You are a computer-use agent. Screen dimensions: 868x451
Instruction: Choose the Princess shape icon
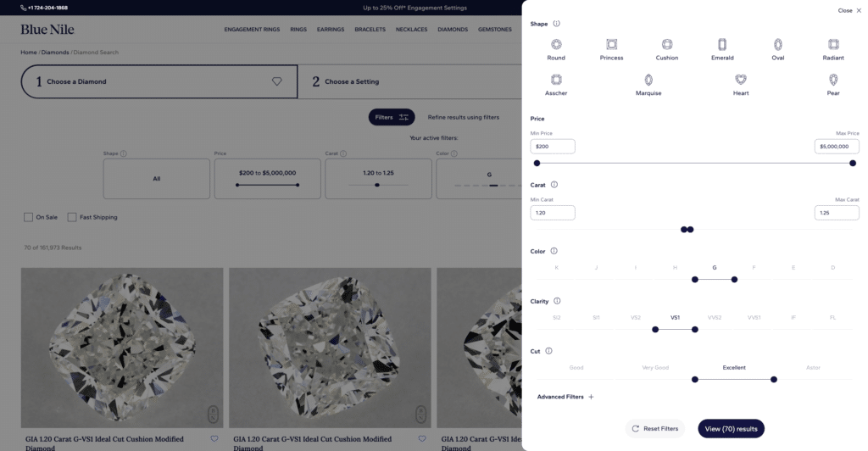tap(611, 44)
